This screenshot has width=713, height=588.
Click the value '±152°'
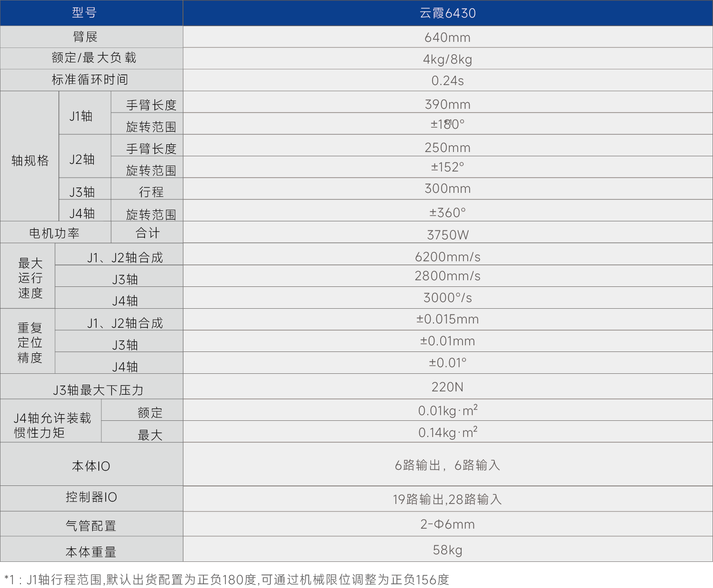click(x=447, y=167)
